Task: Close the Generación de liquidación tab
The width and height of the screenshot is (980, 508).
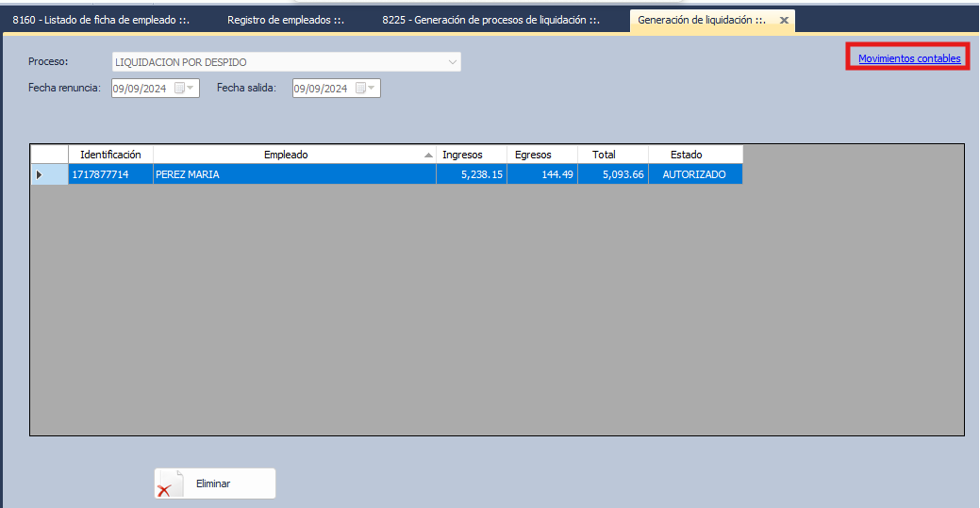Action: tap(784, 20)
